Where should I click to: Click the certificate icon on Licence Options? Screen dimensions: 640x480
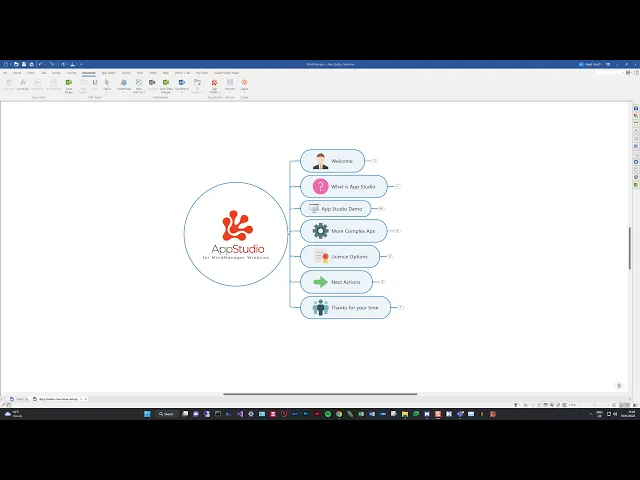pyautogui.click(x=321, y=256)
